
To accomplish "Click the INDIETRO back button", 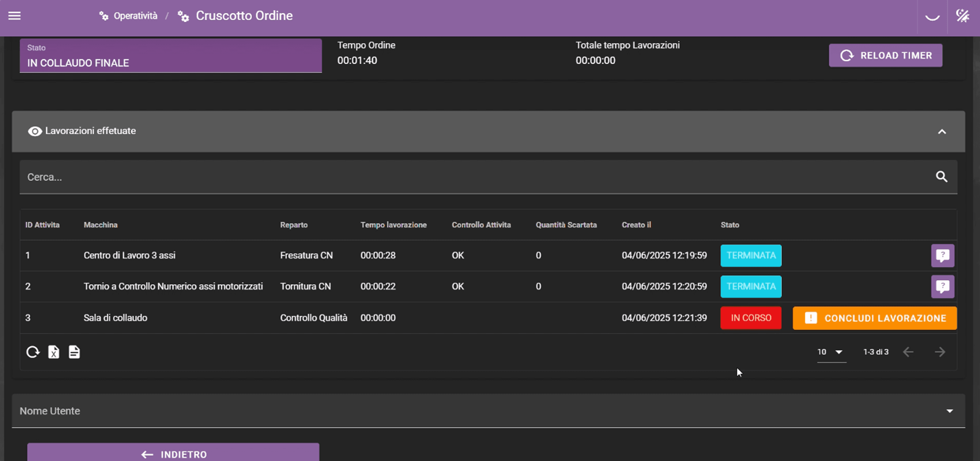I will (x=173, y=454).
